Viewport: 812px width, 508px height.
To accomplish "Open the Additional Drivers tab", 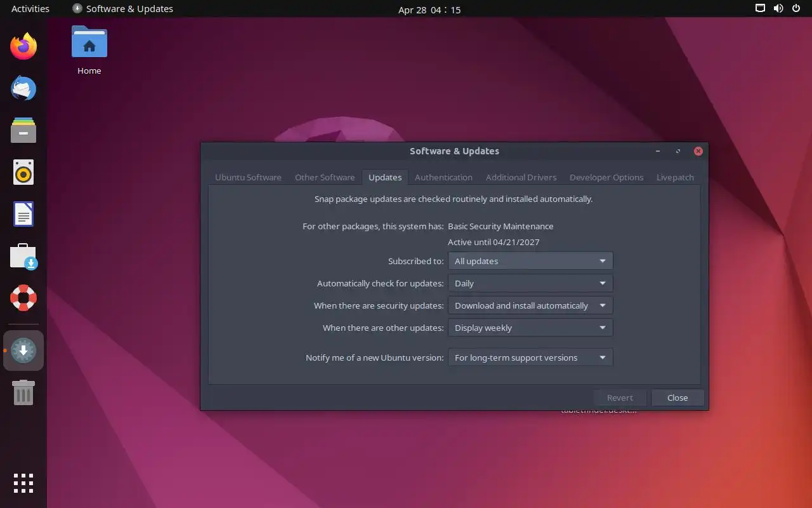I will [x=521, y=177].
